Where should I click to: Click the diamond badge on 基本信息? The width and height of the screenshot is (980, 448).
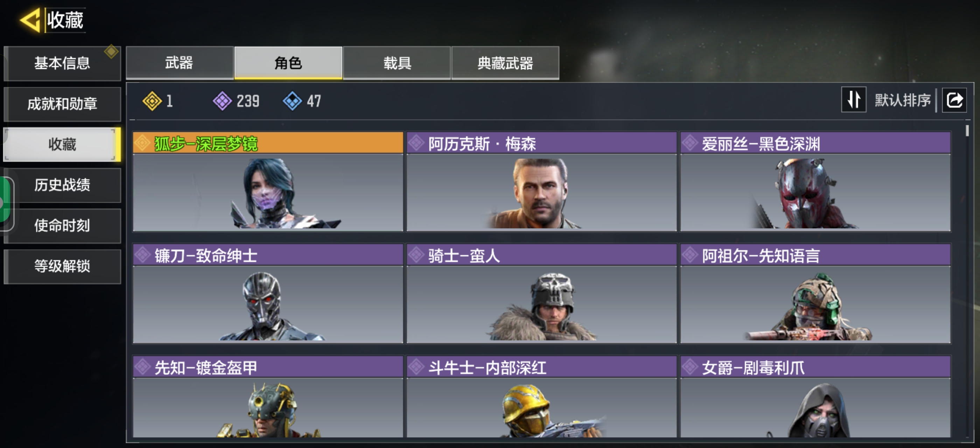(111, 51)
